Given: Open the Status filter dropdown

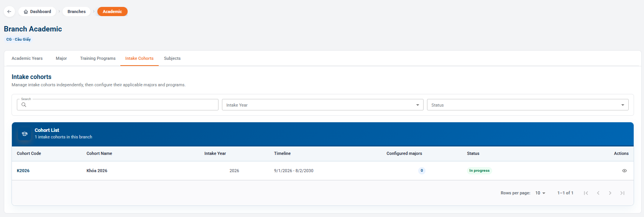Looking at the screenshot, I should tap(527, 105).
